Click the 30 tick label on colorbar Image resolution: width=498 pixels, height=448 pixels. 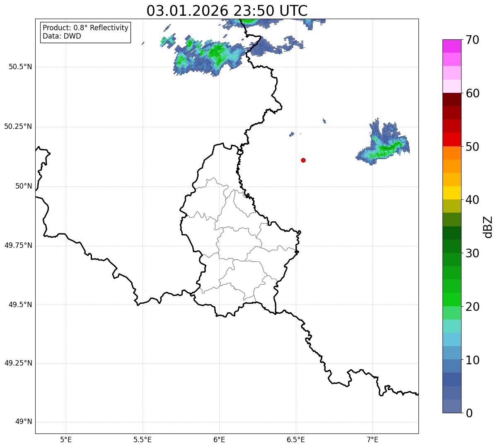tap(472, 253)
